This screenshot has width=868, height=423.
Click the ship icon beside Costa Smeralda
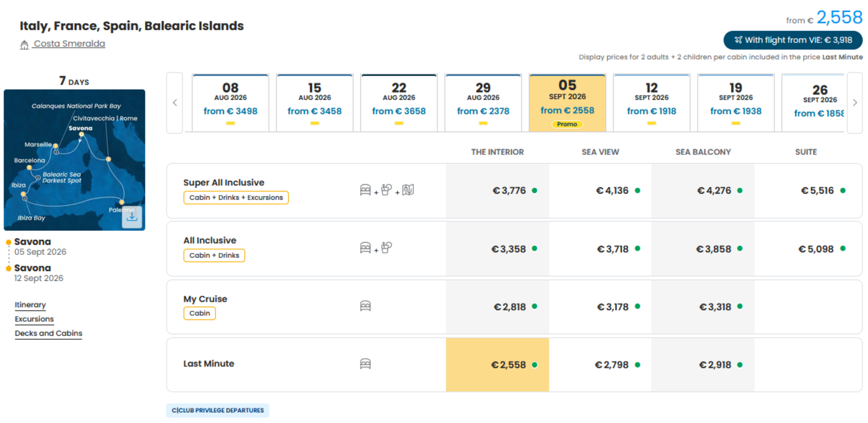[x=24, y=45]
